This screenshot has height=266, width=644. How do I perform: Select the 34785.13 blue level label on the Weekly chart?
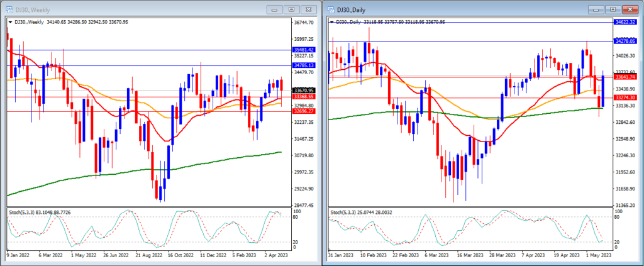tap(304, 65)
